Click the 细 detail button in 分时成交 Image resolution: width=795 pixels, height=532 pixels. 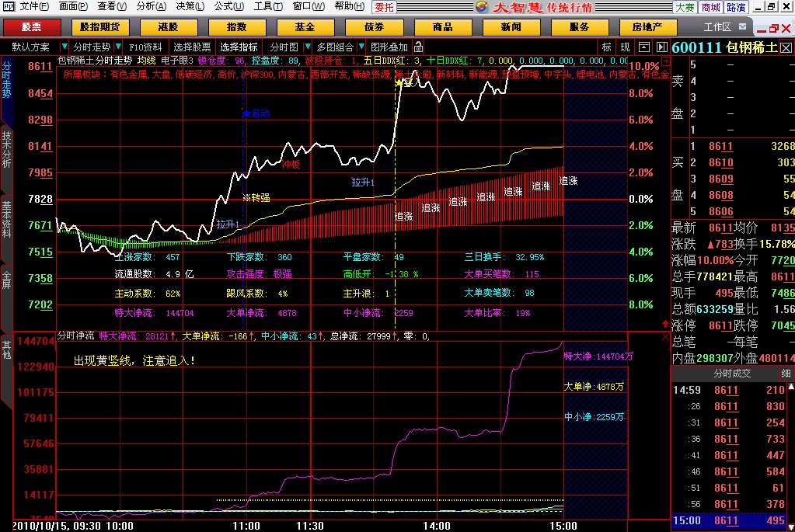(x=786, y=374)
